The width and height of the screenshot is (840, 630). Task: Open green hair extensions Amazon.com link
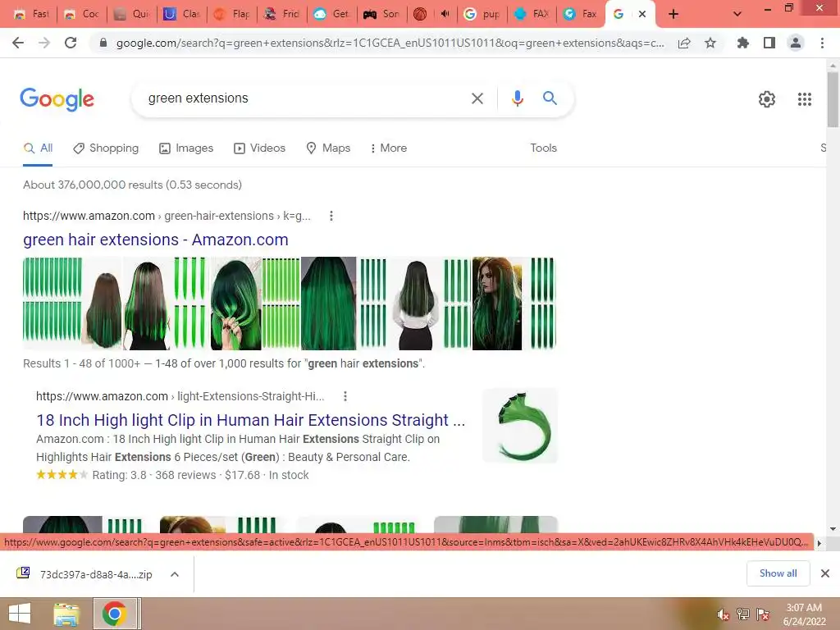(x=155, y=240)
